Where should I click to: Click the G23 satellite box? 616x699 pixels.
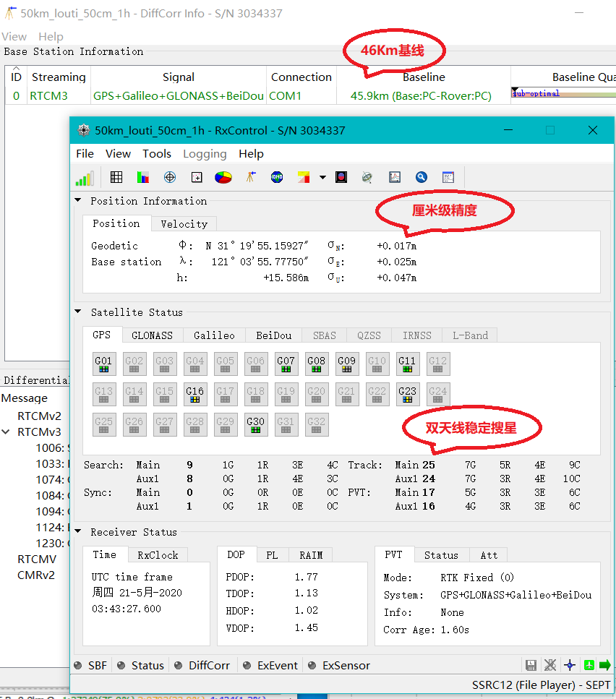pyautogui.click(x=407, y=394)
